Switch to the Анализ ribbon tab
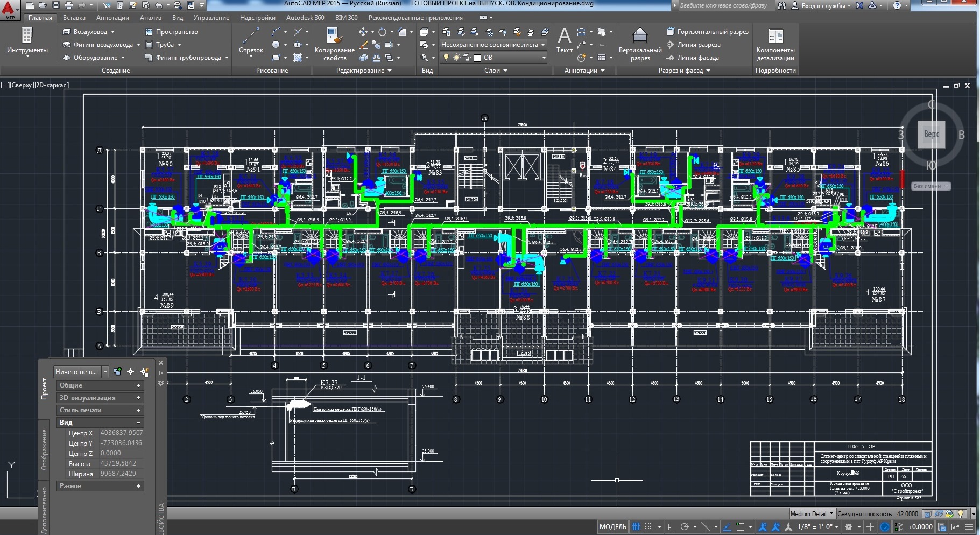This screenshot has height=535, width=980. click(x=151, y=18)
